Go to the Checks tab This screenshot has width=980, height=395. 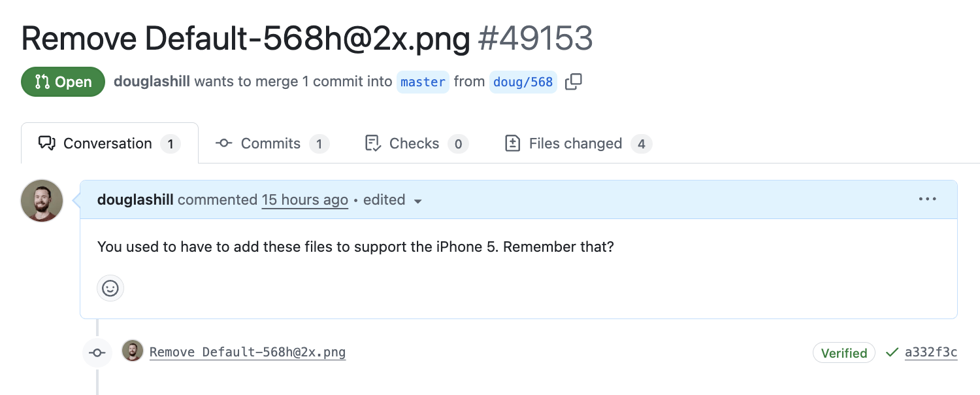tap(416, 143)
